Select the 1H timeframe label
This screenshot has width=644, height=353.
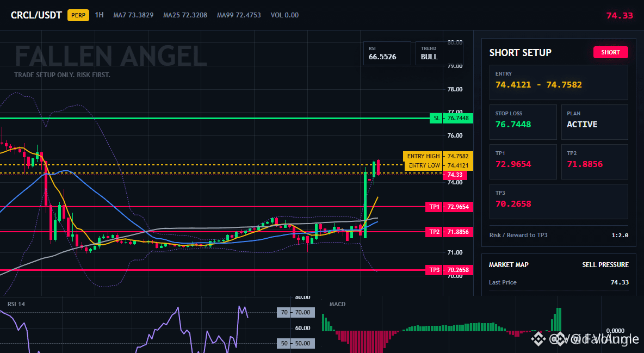(100, 15)
